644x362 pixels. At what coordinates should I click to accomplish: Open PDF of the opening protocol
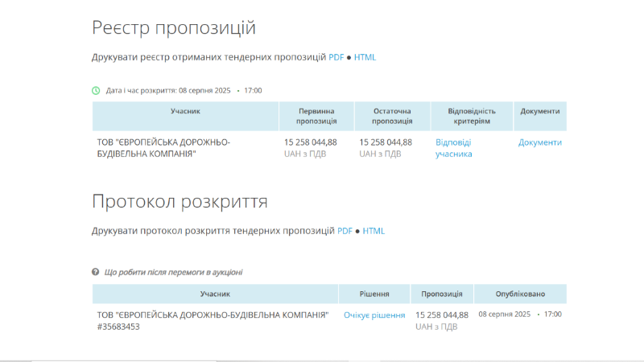(x=345, y=231)
